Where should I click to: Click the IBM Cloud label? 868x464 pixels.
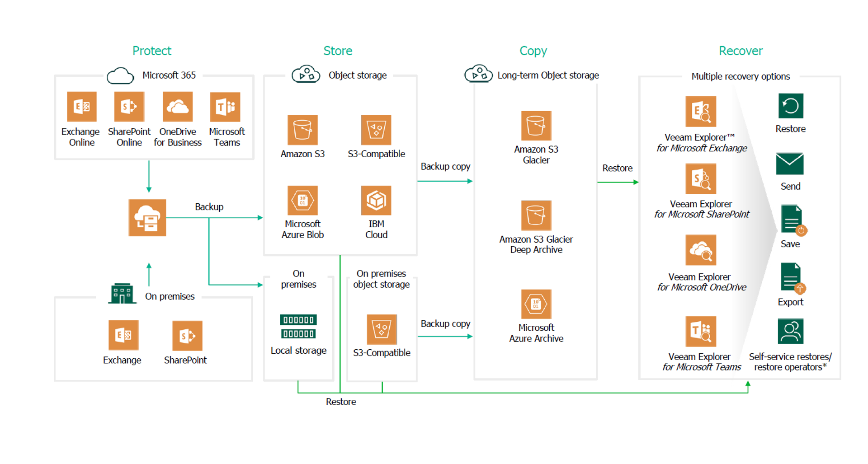[x=376, y=229]
